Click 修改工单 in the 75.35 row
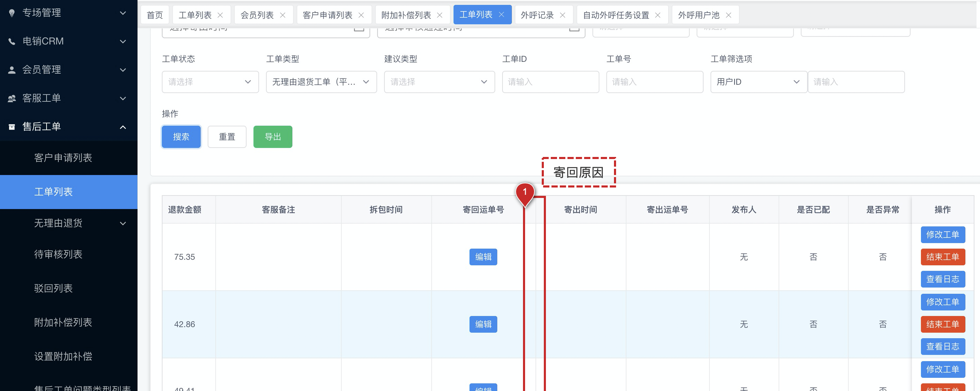This screenshot has width=980, height=391. 943,235
